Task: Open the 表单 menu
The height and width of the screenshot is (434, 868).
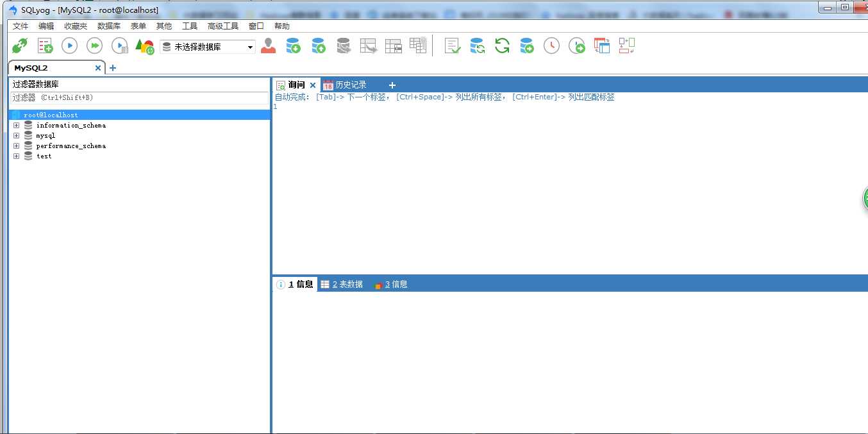Action: click(138, 26)
